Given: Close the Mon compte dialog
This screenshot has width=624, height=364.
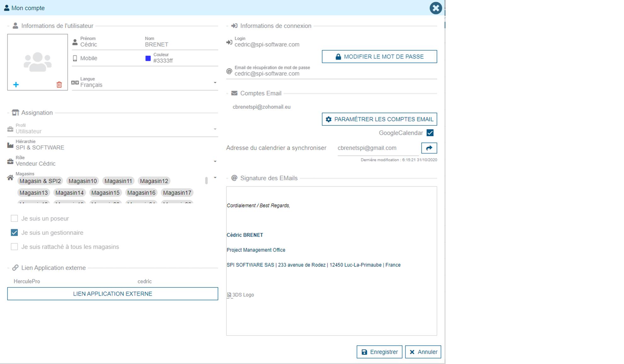Looking at the screenshot, I should (436, 8).
